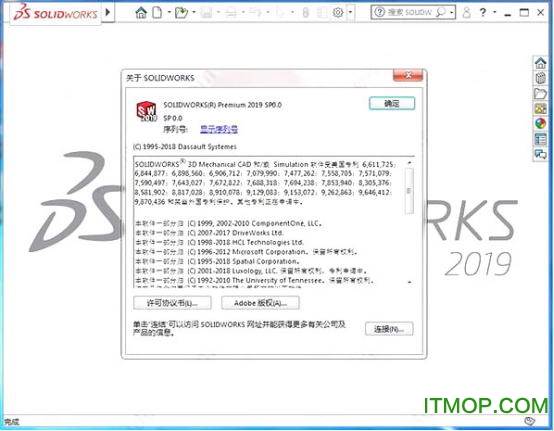
Task: Click the user login person icon
Action: [x=467, y=13]
